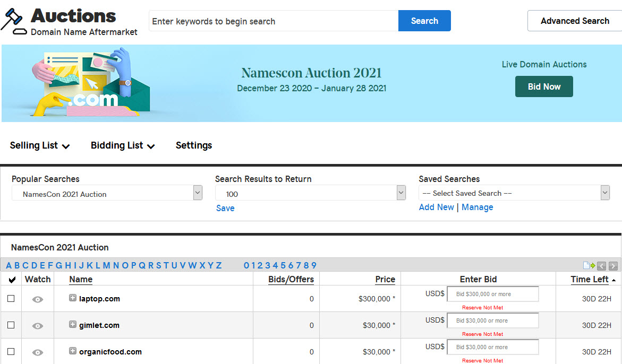This screenshot has height=364, width=622.
Task: Toggle the select-all checkmark in table header
Action: (12, 280)
